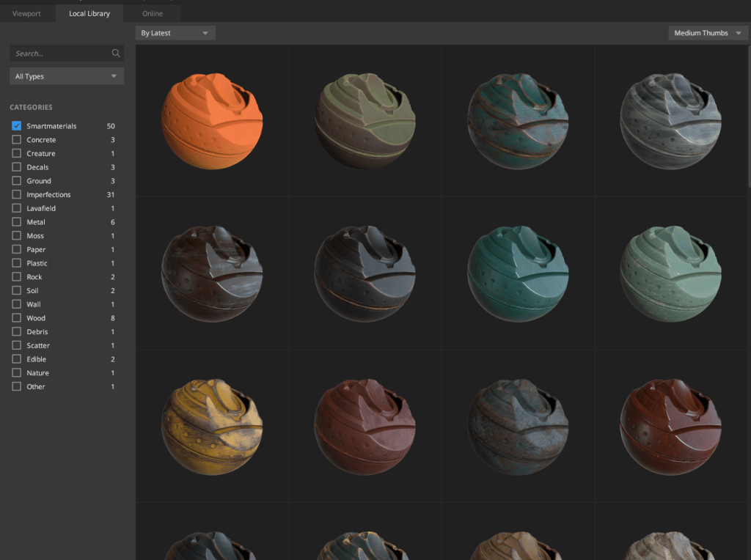Enable the Metal category checkbox
The image size is (751, 560).
pos(17,222)
